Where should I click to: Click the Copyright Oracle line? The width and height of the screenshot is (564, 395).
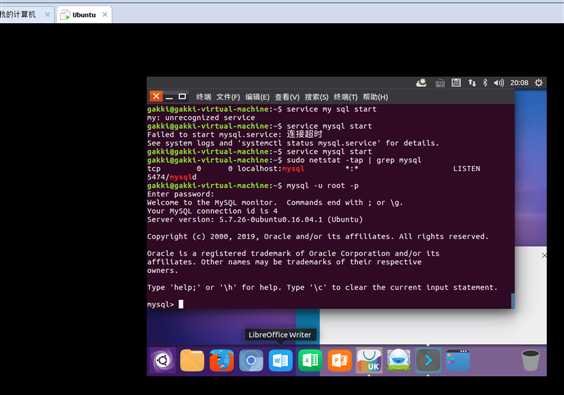[x=318, y=236]
